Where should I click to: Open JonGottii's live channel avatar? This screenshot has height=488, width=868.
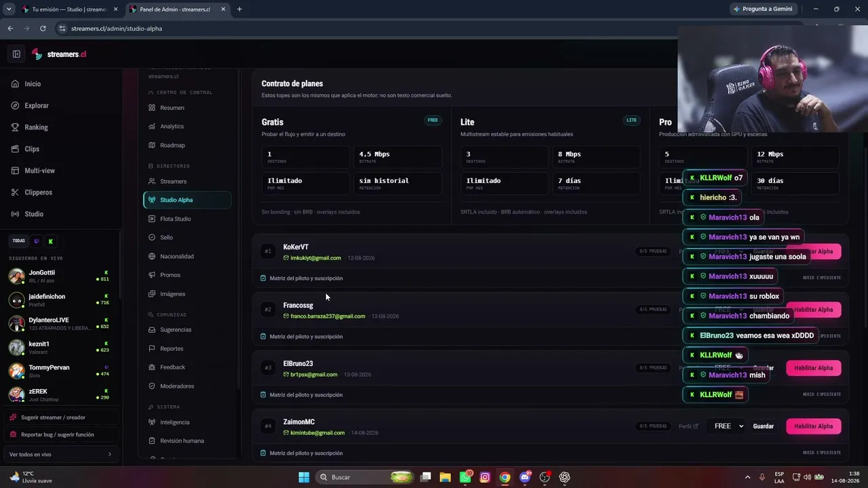[17, 276]
